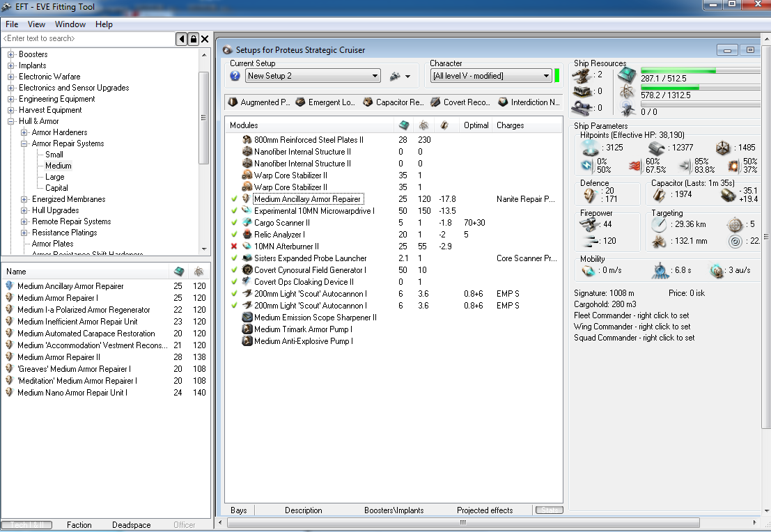Screen dimensions: 771x532
Task: Open the Help menu
Action: point(104,24)
